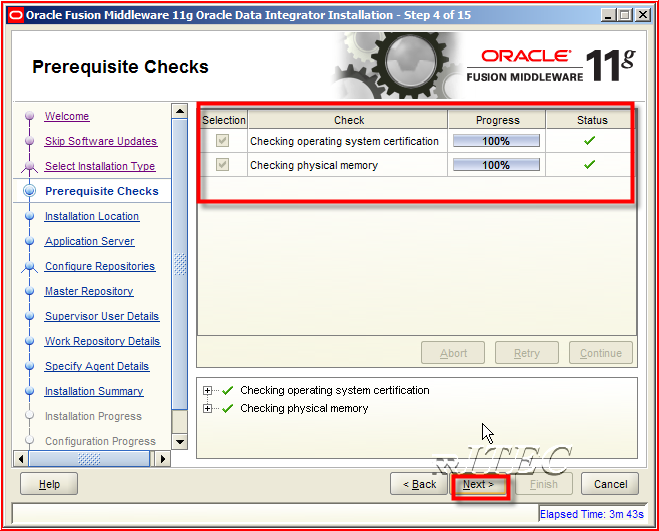The height and width of the screenshot is (531, 659).
Task: Click the Supervisor User Details step bullet
Action: tap(29, 316)
